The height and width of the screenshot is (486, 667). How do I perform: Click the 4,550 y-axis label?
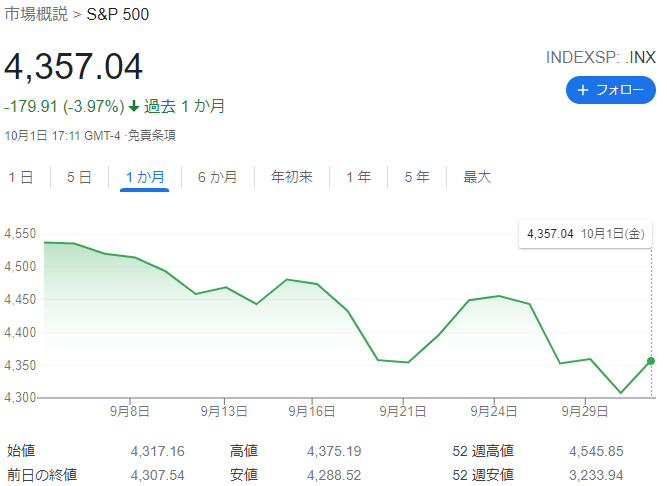20,233
